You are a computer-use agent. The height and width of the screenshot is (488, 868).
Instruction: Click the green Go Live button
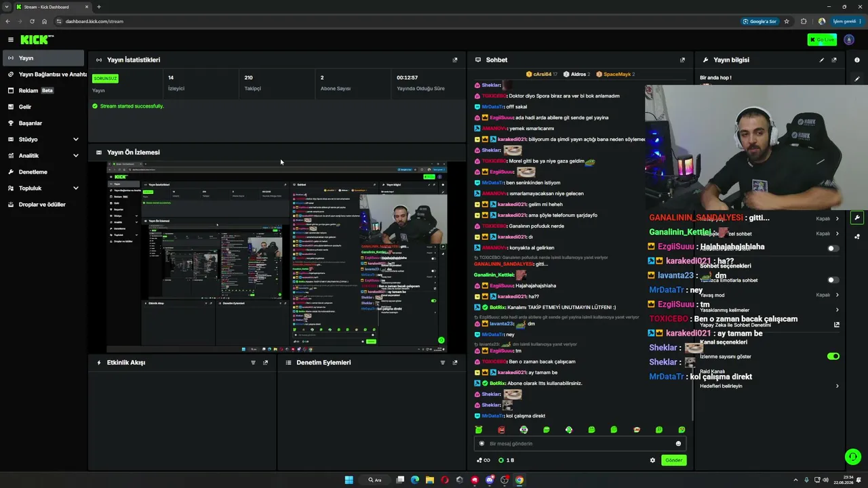click(822, 40)
